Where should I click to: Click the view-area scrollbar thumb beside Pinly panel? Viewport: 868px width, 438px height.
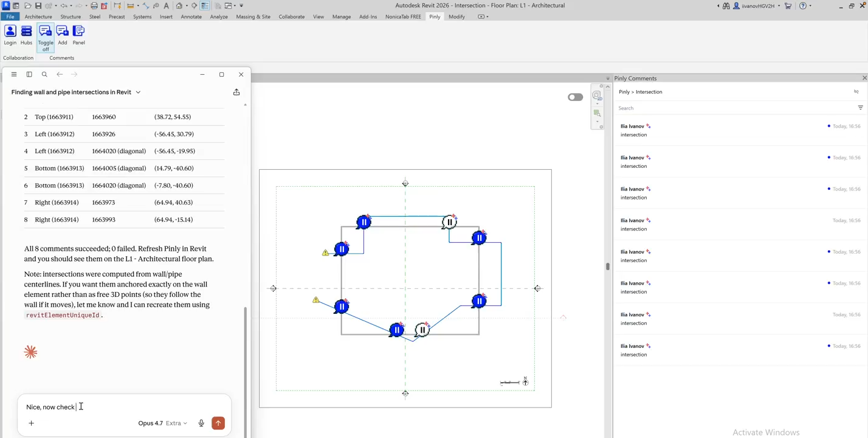click(607, 266)
